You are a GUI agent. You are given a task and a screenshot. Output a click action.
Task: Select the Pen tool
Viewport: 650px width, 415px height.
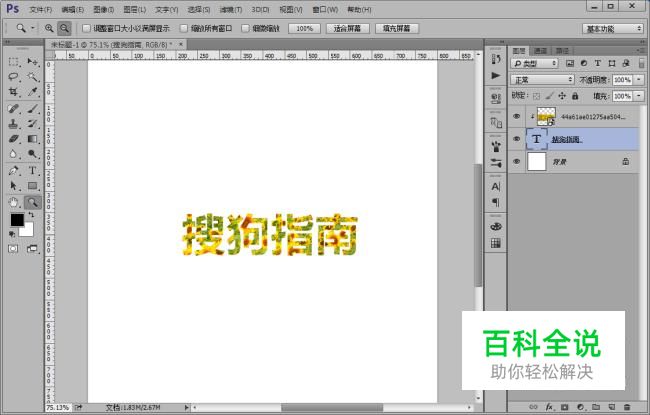point(13,170)
